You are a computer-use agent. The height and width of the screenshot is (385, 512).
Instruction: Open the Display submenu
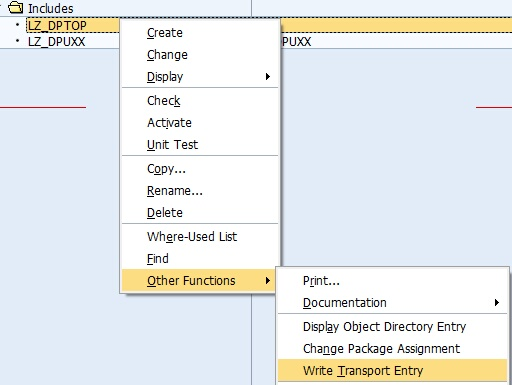200,77
